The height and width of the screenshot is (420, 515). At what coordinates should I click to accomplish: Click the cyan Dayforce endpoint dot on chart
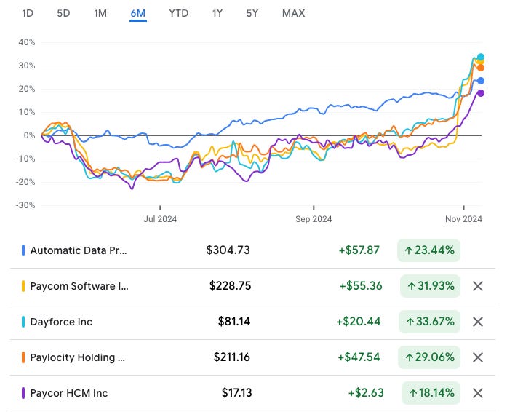481,57
